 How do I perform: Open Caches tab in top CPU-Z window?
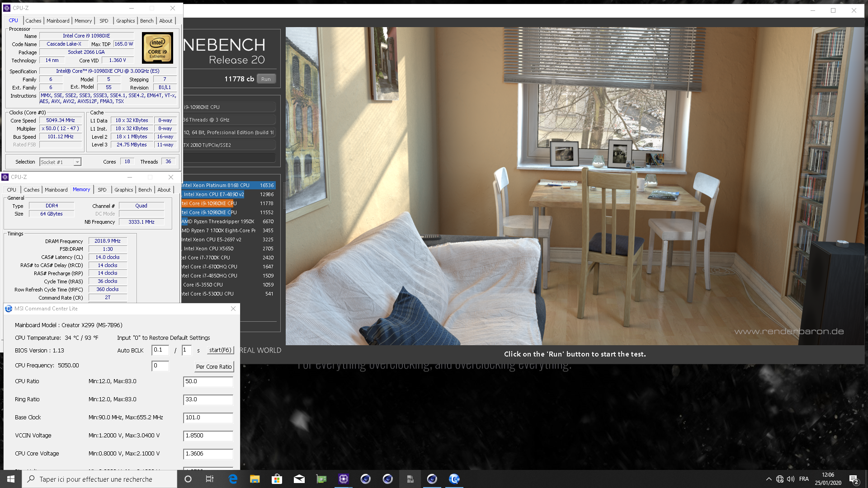[x=33, y=21]
